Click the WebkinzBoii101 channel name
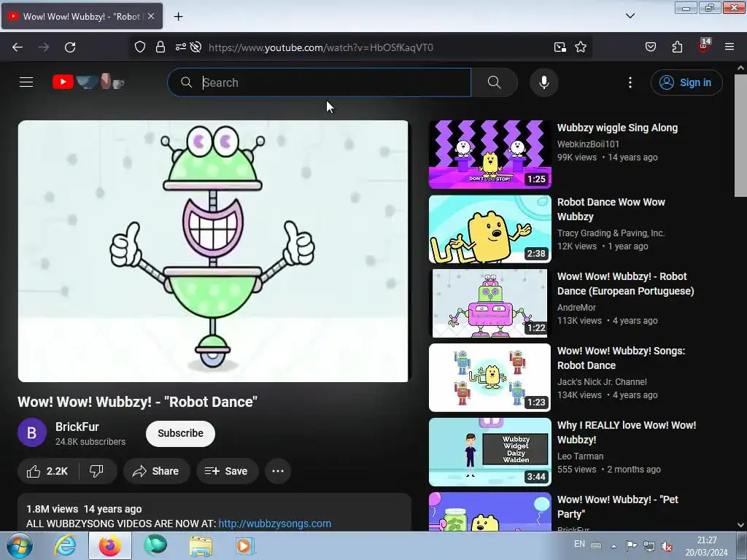 (589, 144)
